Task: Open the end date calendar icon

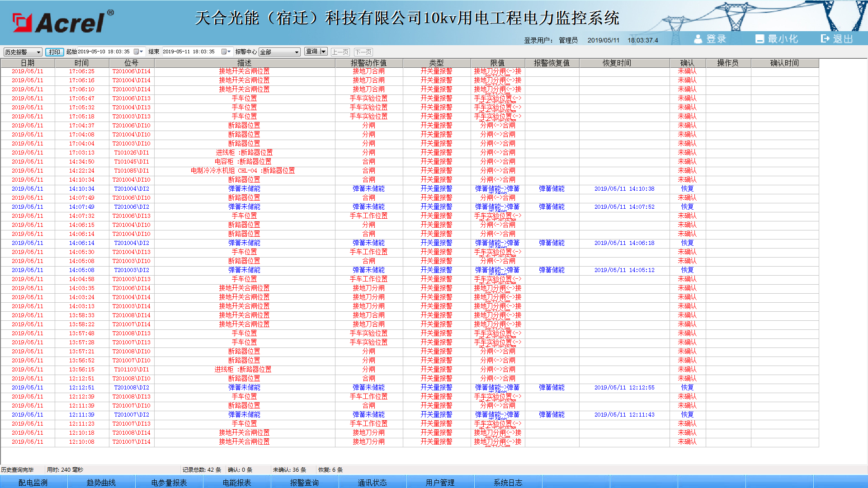Action: point(224,52)
